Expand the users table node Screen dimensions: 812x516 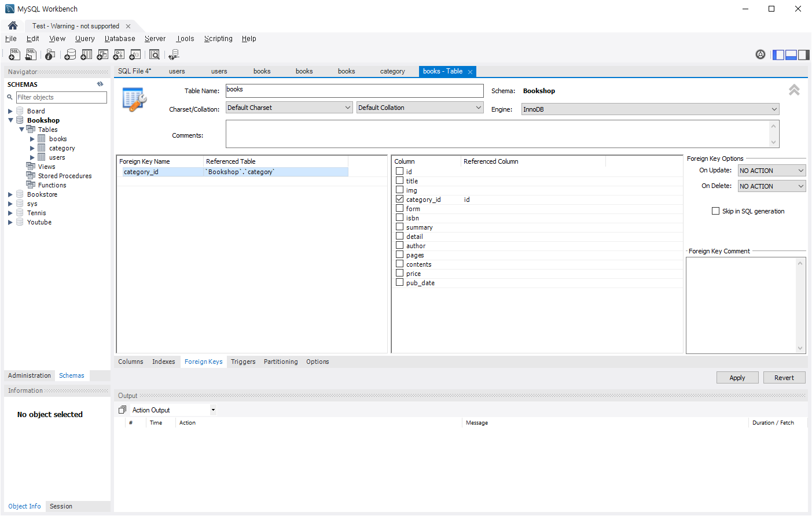click(x=32, y=157)
